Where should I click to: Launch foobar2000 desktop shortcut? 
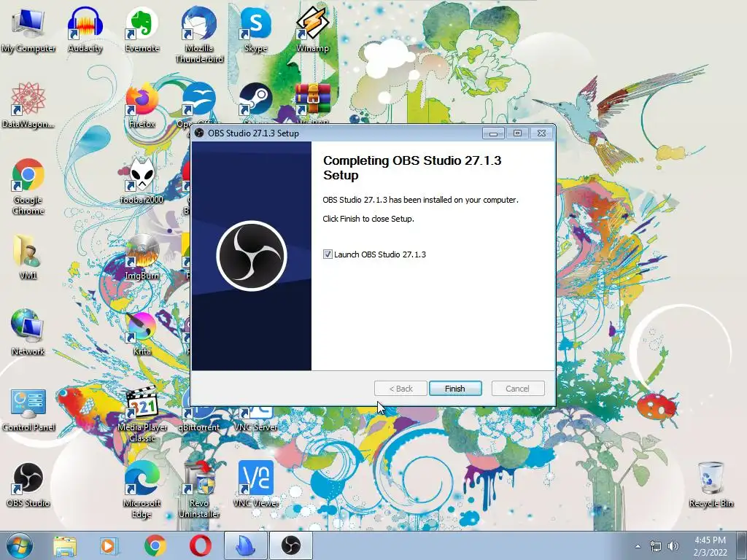coord(142,181)
